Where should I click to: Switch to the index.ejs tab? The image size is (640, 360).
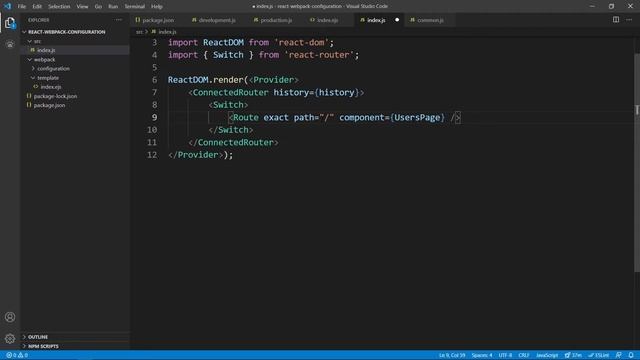(327, 20)
